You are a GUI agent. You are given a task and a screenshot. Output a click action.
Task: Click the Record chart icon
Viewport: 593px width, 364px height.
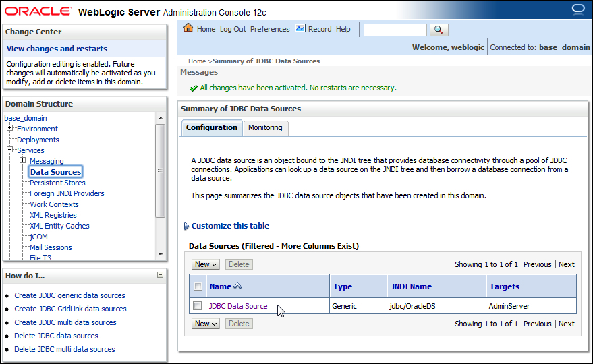click(300, 28)
